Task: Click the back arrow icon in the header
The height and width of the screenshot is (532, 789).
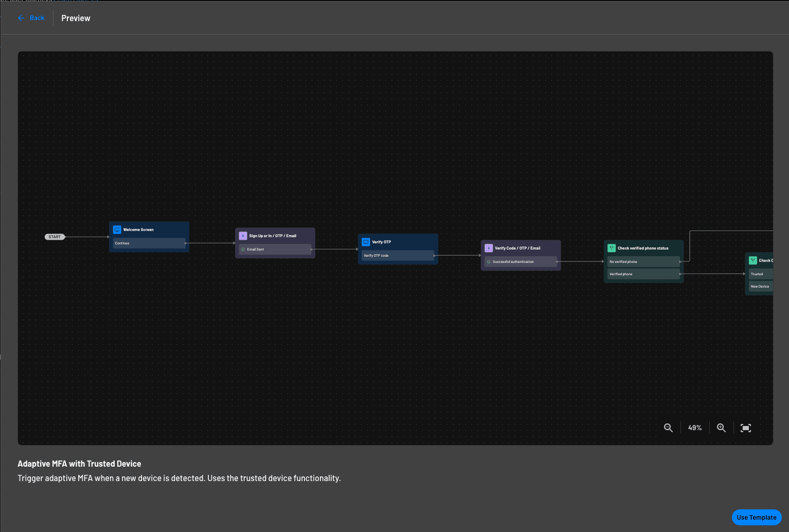Action: tap(21, 17)
